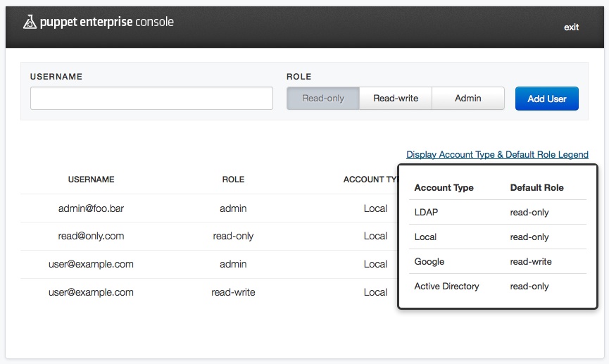Image resolution: width=609 pixels, height=364 pixels.
Task: Toggle the Display Account Type & Default Role Legend link
Action: click(x=497, y=155)
